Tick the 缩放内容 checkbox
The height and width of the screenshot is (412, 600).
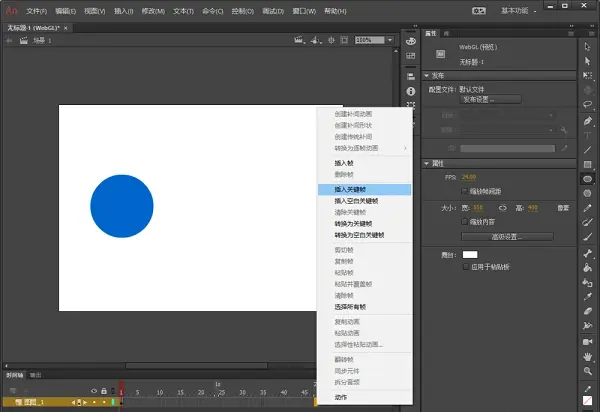click(x=465, y=221)
